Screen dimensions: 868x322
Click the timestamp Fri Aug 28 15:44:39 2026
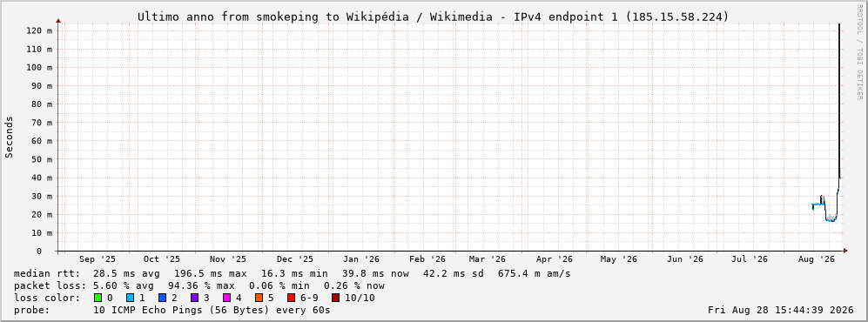[x=781, y=310]
